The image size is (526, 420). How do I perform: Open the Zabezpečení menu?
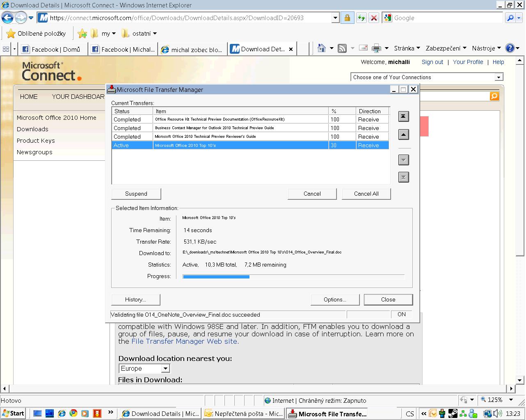446,48
